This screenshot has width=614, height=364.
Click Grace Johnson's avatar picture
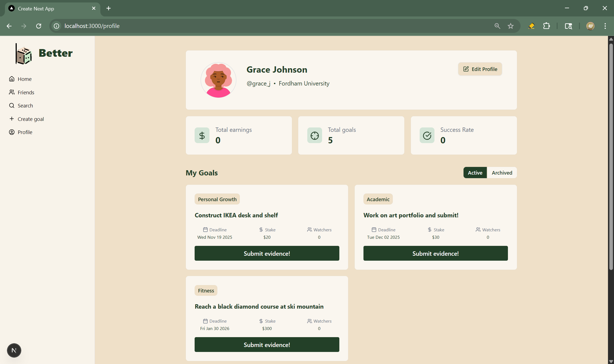coord(218,80)
